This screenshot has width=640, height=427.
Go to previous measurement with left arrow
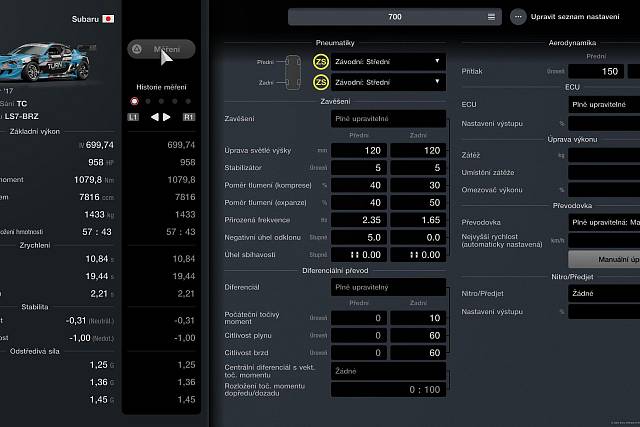coord(154,117)
